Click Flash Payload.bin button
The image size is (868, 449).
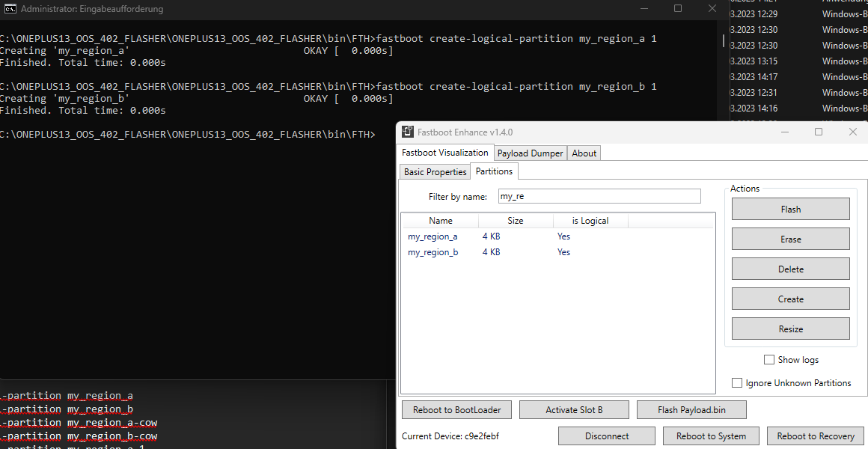691,410
